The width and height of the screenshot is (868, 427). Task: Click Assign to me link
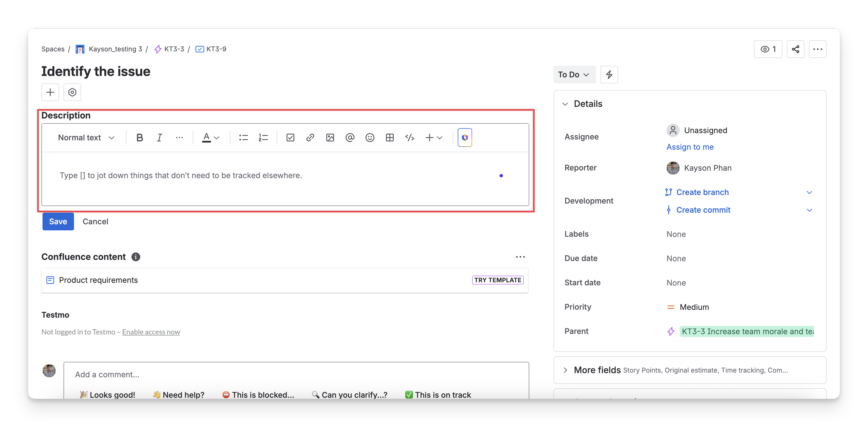[690, 147]
